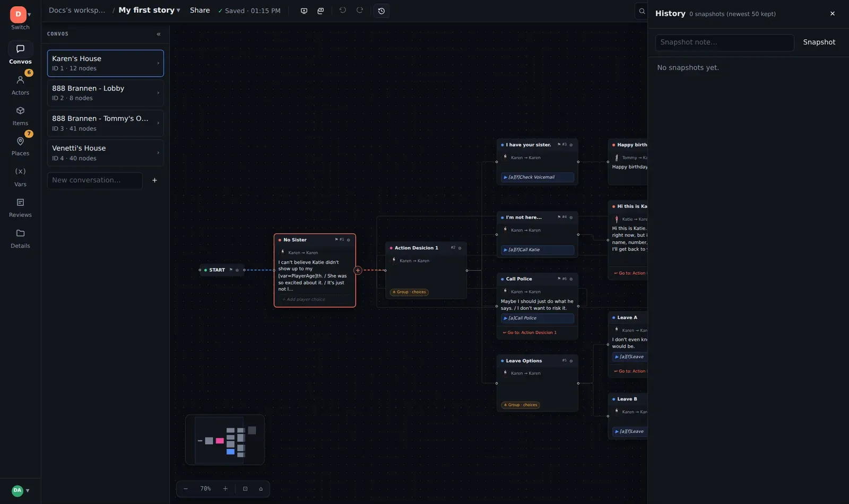The width and height of the screenshot is (849, 504).
Task: Open the My first story dropdown
Action: tap(149, 10)
